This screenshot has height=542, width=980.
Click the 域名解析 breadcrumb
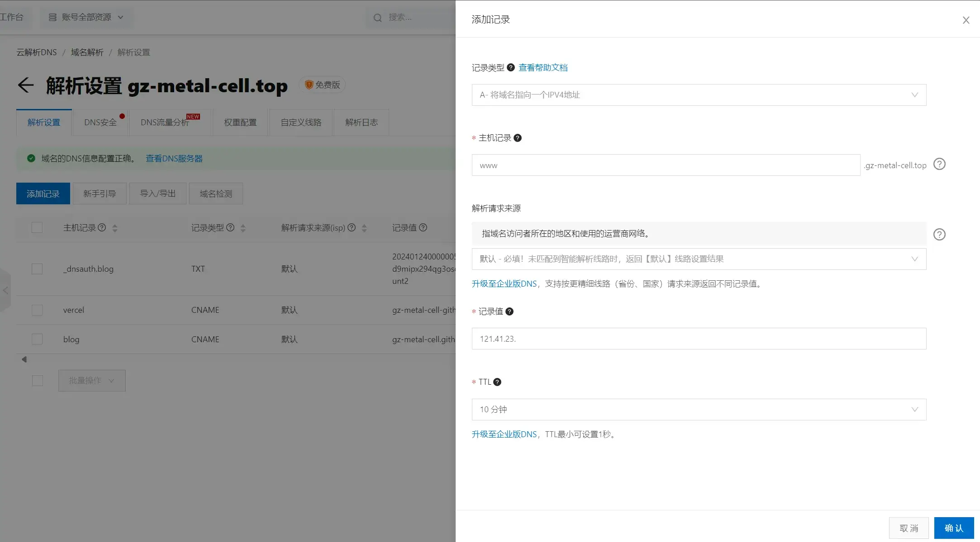(87, 52)
